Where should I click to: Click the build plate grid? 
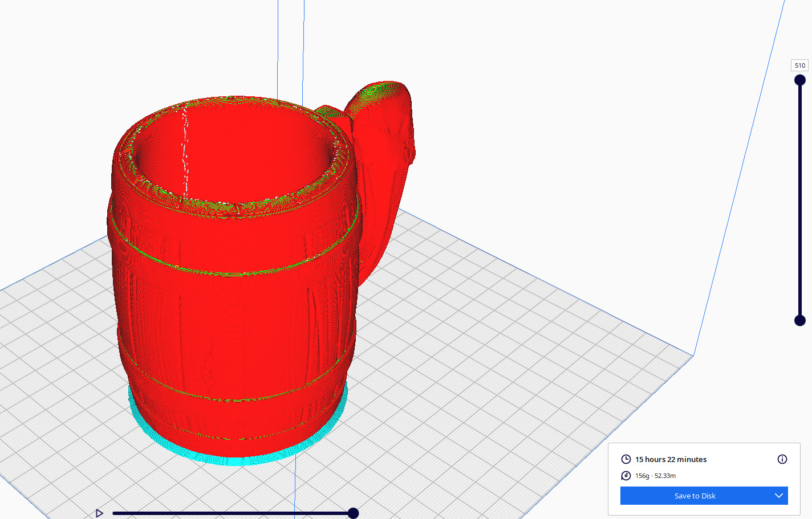pos(513,342)
